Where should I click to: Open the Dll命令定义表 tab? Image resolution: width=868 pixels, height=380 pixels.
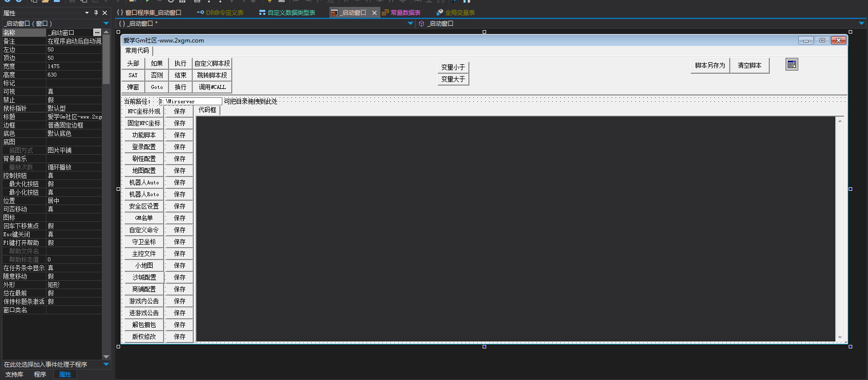coord(220,13)
